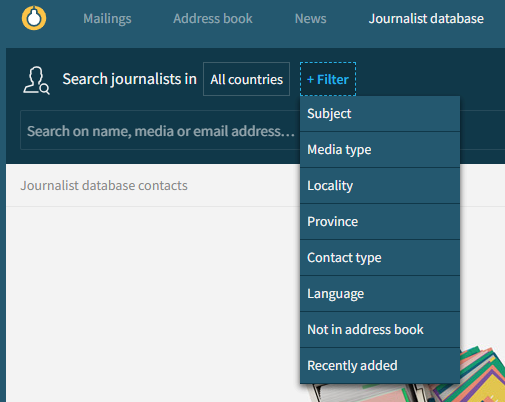Open the Mailings tab
Screen dimensions: 505x402
107,19
